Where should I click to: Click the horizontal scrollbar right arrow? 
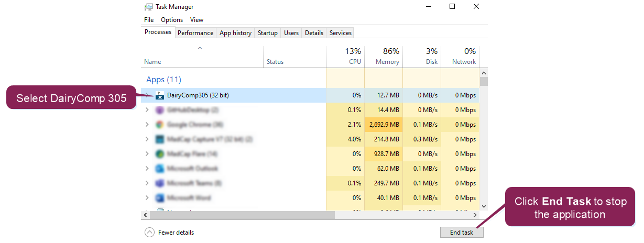coord(475,215)
